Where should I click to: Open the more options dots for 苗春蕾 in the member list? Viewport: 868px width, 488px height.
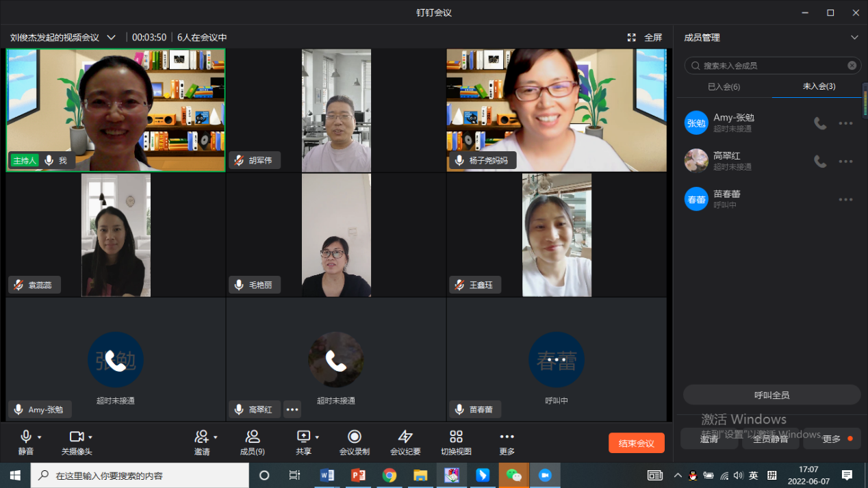tap(846, 200)
